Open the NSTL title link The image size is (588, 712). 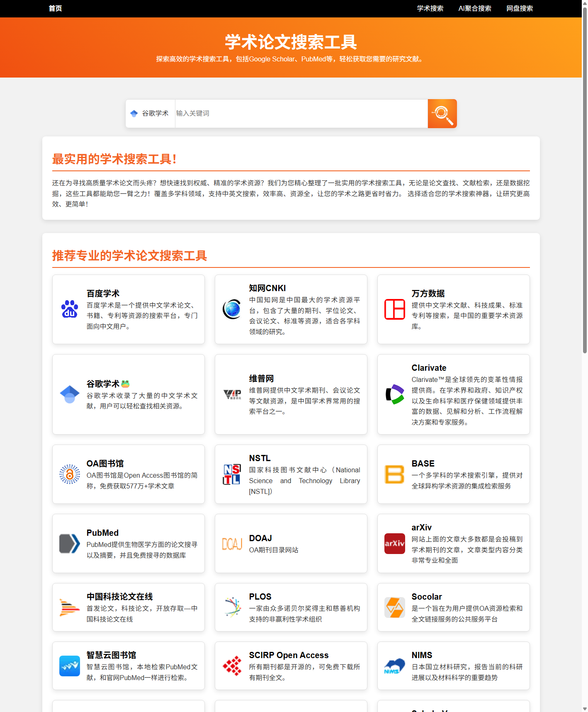(x=260, y=458)
